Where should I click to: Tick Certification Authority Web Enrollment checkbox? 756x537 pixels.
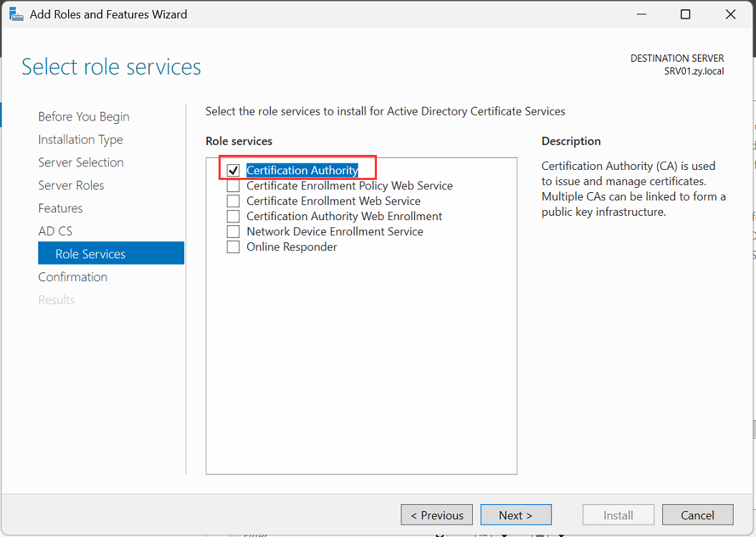233,216
